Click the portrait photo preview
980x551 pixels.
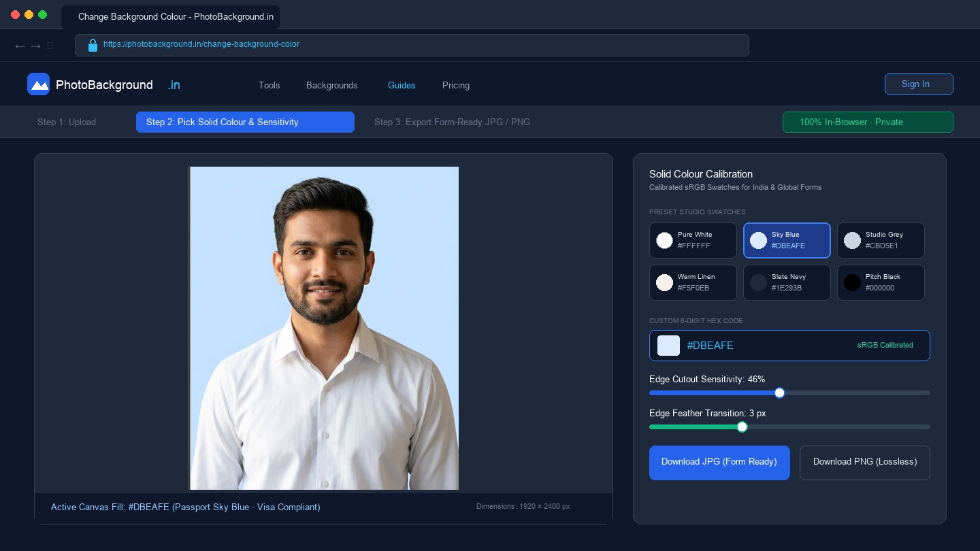point(323,328)
